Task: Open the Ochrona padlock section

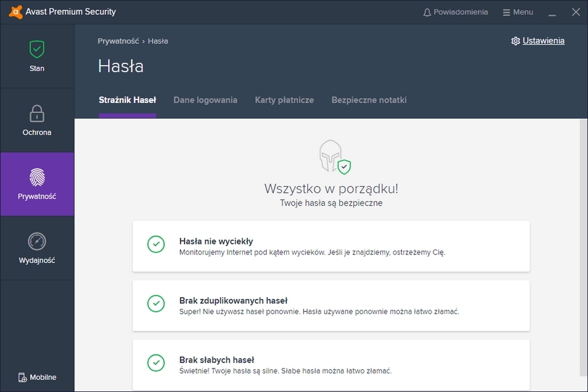Action: (36, 113)
